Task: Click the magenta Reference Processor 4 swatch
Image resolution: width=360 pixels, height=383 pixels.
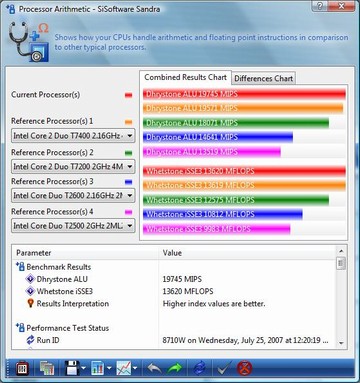Action: [x=128, y=212]
